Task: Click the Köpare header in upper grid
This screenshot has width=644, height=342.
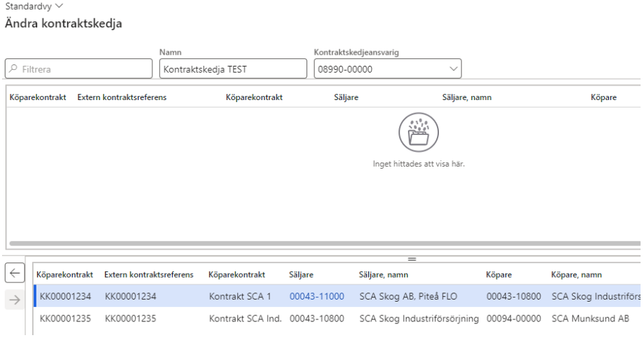Action: click(604, 97)
